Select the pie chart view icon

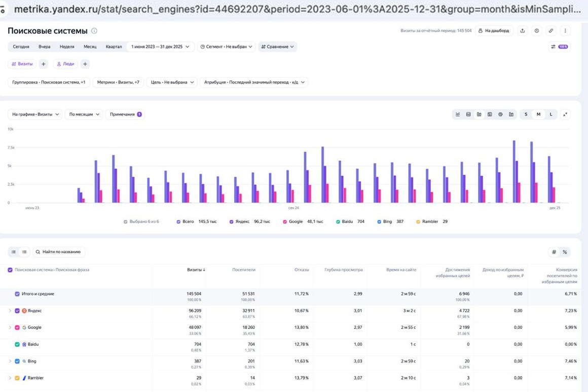point(500,114)
